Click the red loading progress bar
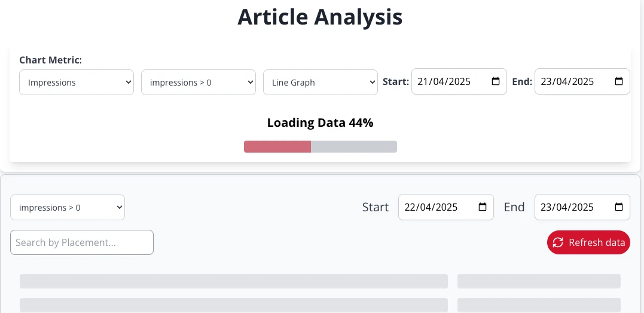The height and width of the screenshot is (313, 644). coord(277,147)
